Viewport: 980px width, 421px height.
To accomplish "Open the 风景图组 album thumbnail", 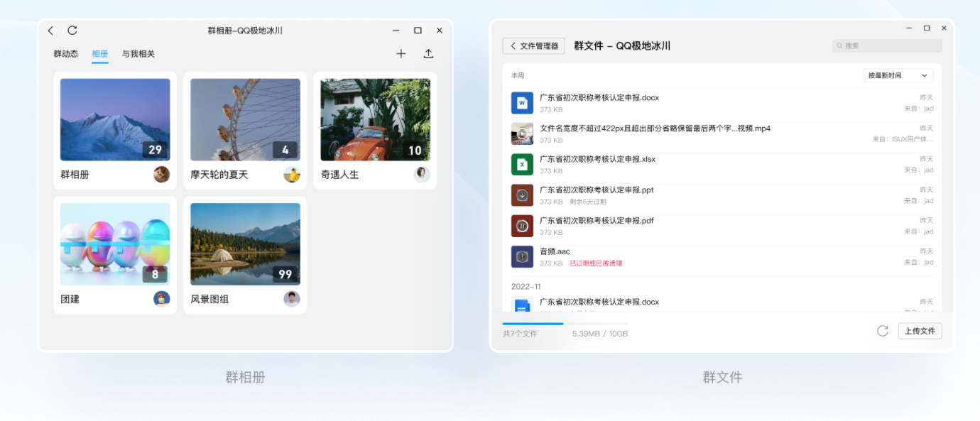I will coord(245,244).
